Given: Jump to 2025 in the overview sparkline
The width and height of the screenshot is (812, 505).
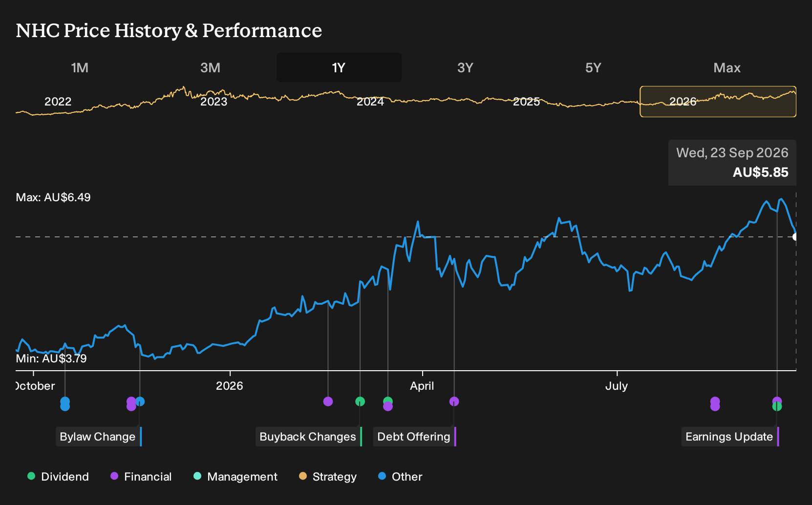Looking at the screenshot, I should point(526,102).
